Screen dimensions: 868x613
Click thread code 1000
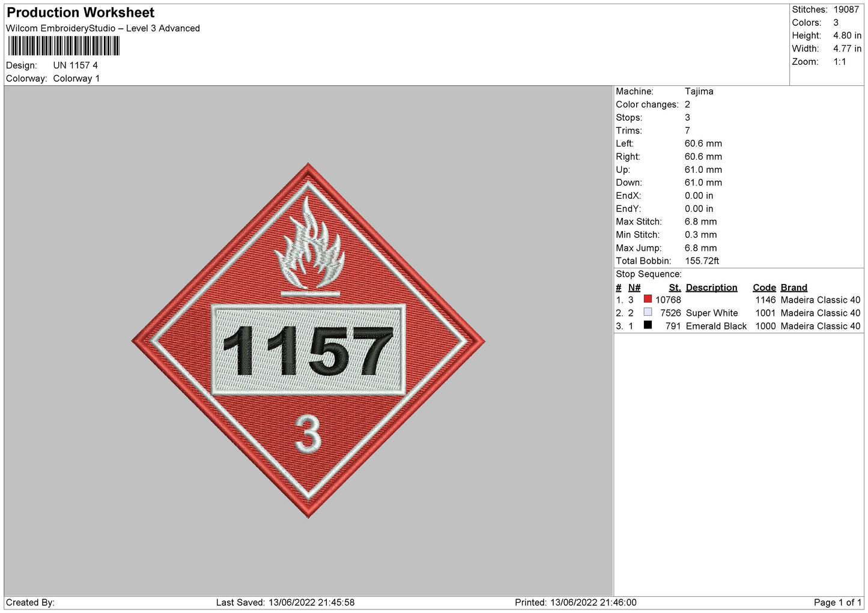coord(766,327)
